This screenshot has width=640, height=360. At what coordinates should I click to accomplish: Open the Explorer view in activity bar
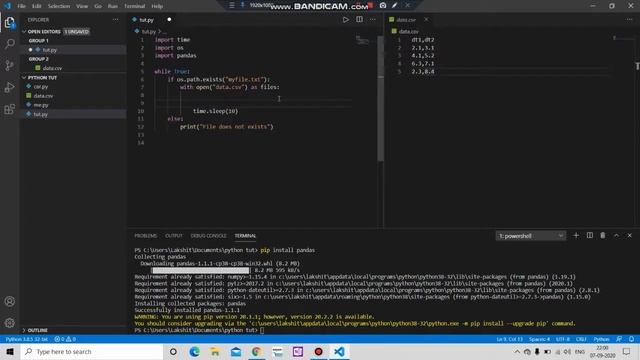pyautogui.click(x=9, y=22)
